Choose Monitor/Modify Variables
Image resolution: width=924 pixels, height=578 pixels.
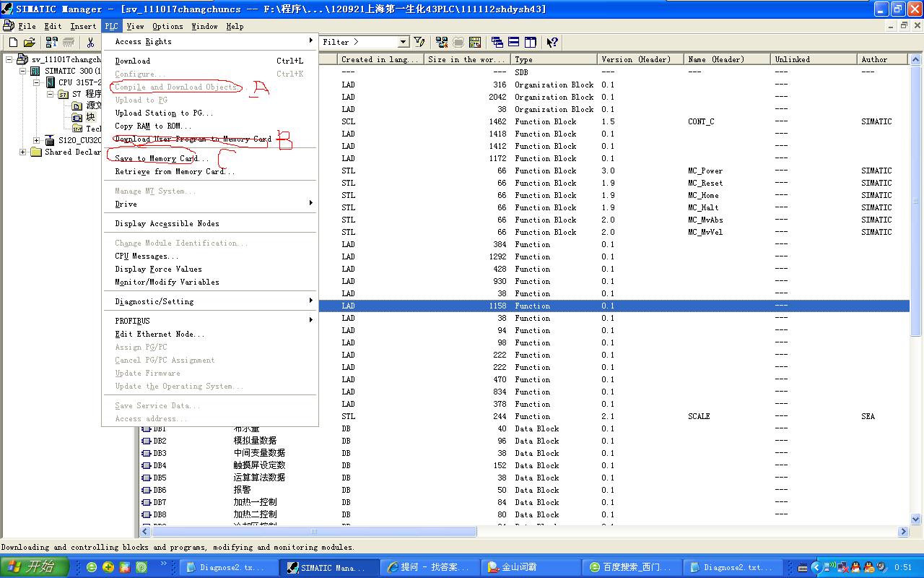click(x=209, y=282)
